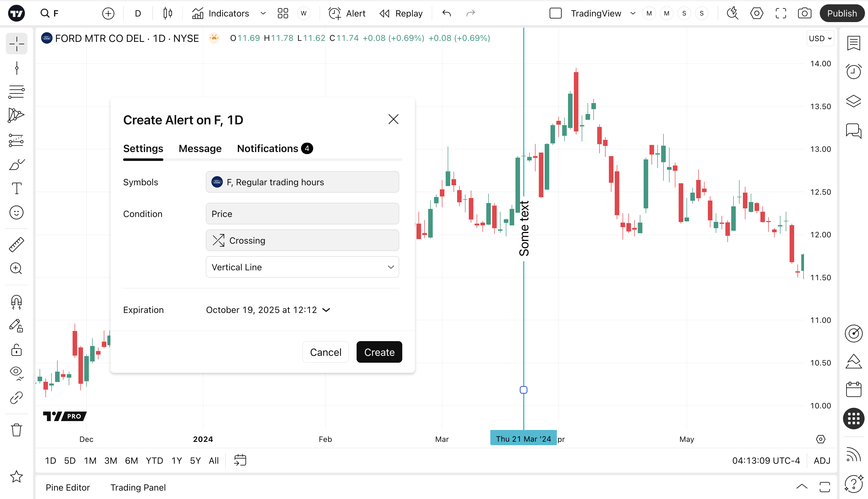The height and width of the screenshot is (499, 868).
Task: Open the emoji icons tool
Action: (16, 212)
